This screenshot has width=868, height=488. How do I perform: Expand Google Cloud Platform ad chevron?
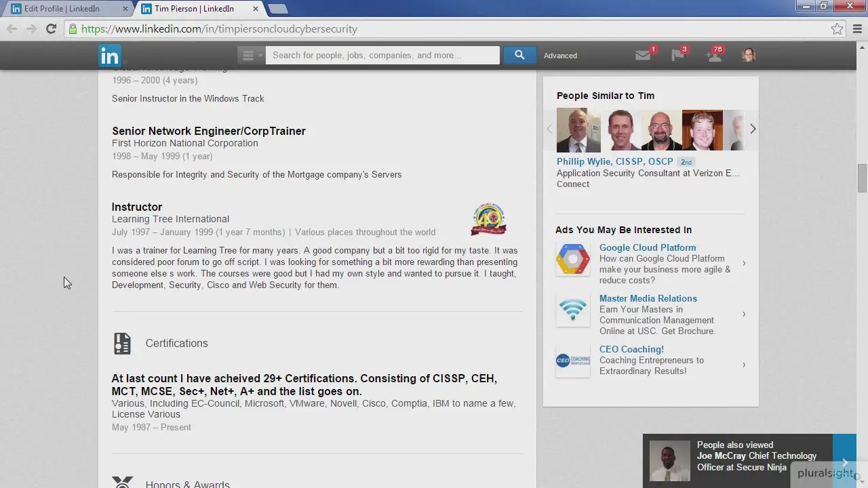tap(744, 263)
